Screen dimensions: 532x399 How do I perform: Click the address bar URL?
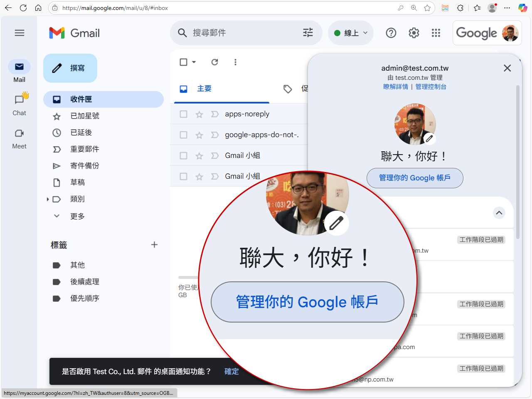[115, 8]
